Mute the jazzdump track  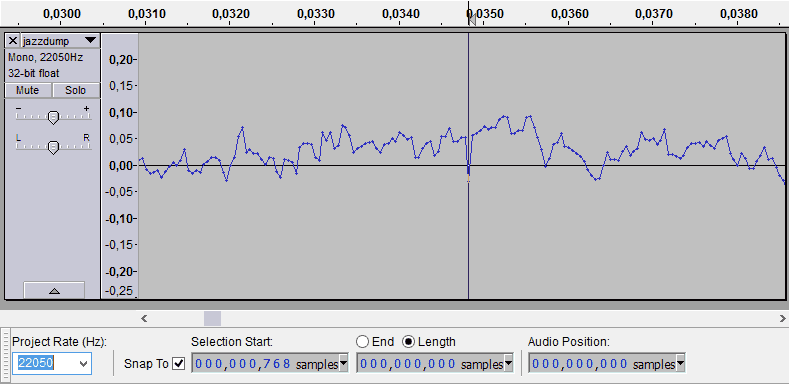point(28,91)
